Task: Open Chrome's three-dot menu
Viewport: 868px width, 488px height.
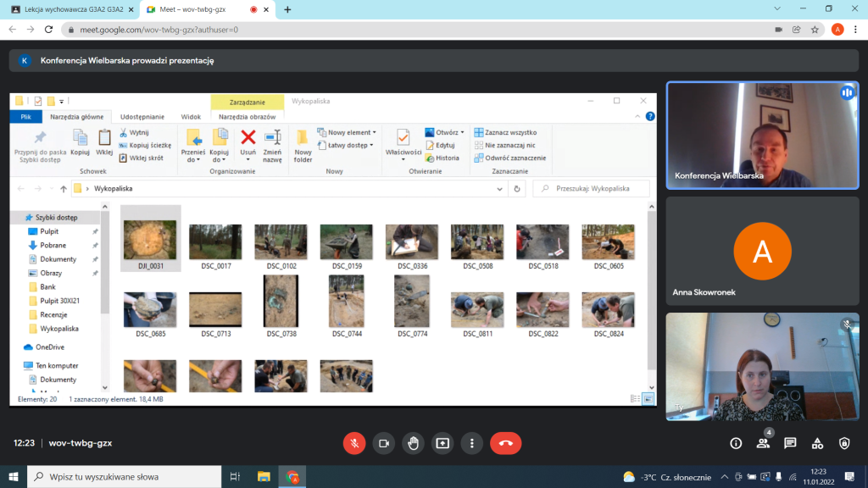Action: coord(856,29)
